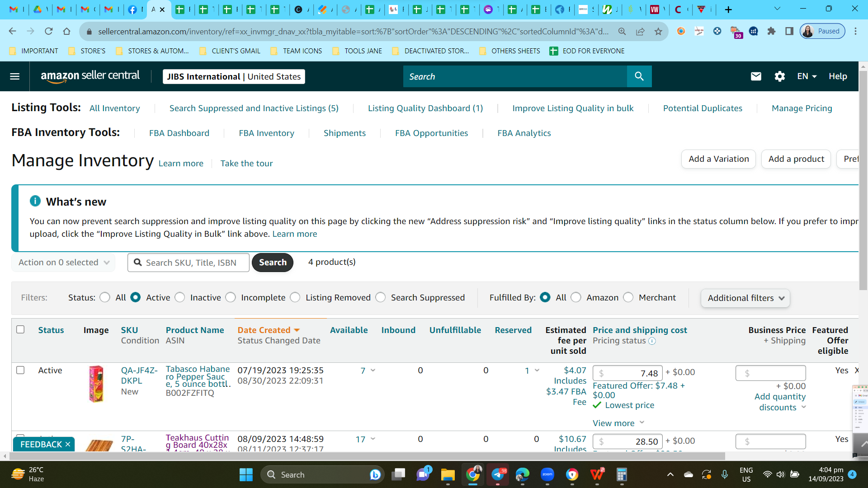Bookmark this page with star icon
868x488 pixels.
tap(658, 31)
